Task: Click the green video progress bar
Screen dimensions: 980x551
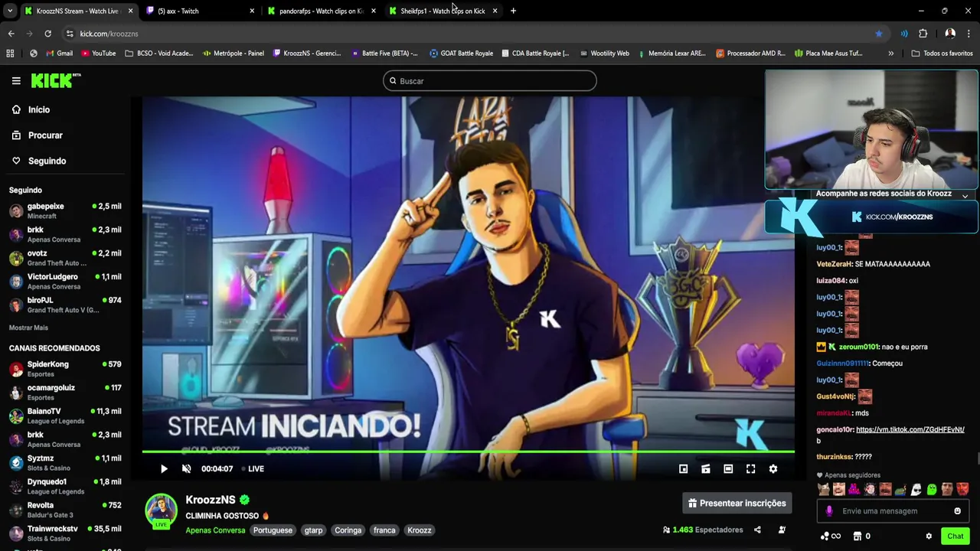Action: 468,452
